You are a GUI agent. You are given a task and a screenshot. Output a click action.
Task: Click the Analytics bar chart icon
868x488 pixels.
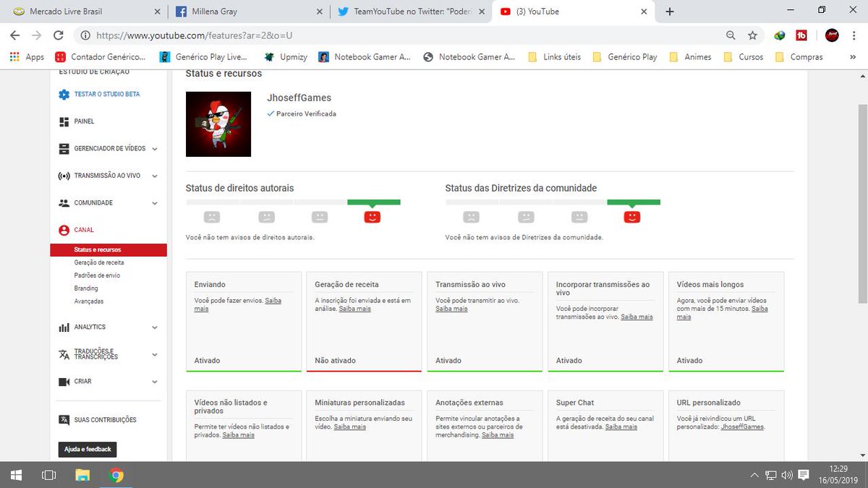click(x=64, y=328)
